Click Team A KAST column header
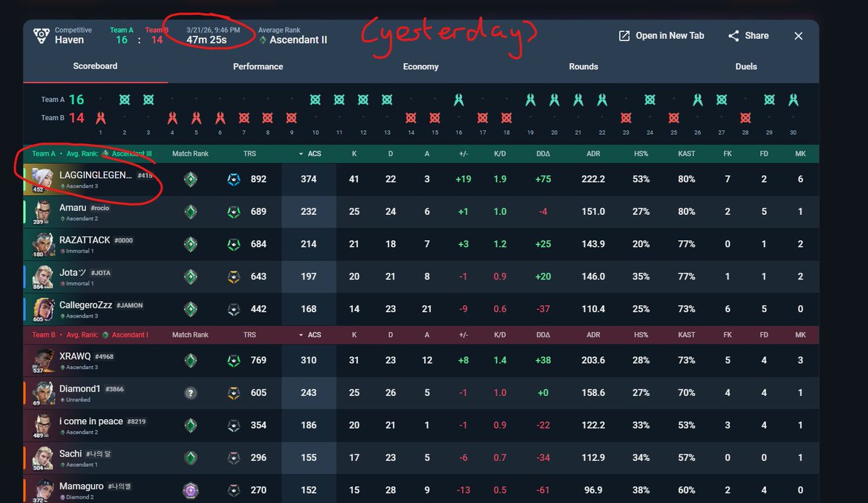The image size is (868, 503). 686,153
